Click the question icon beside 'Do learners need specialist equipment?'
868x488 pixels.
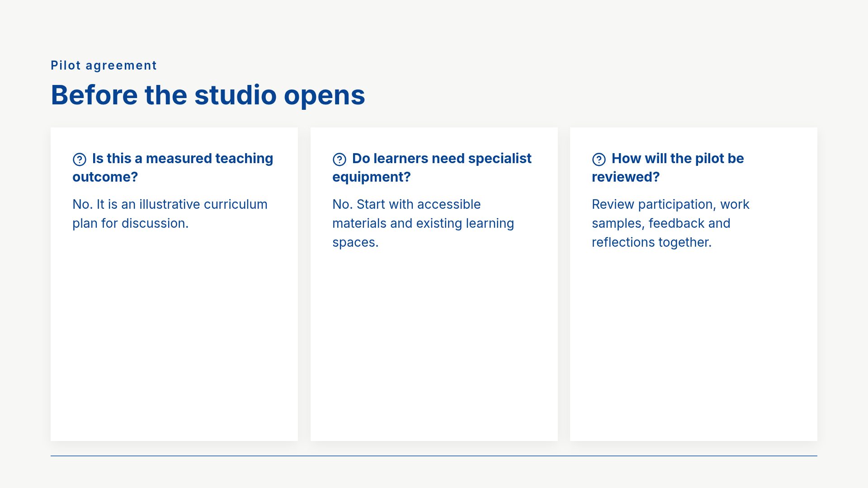(x=340, y=160)
